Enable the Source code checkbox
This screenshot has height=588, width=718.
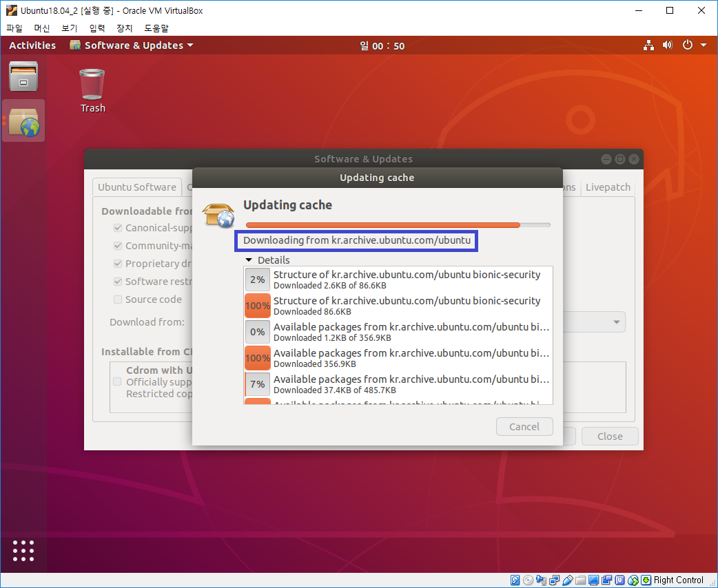[x=118, y=300]
